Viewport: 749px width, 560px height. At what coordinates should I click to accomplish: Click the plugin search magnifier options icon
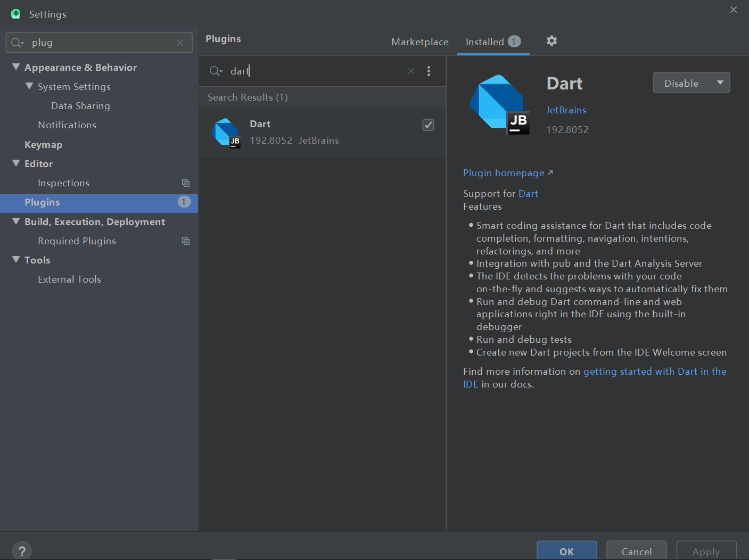[216, 71]
